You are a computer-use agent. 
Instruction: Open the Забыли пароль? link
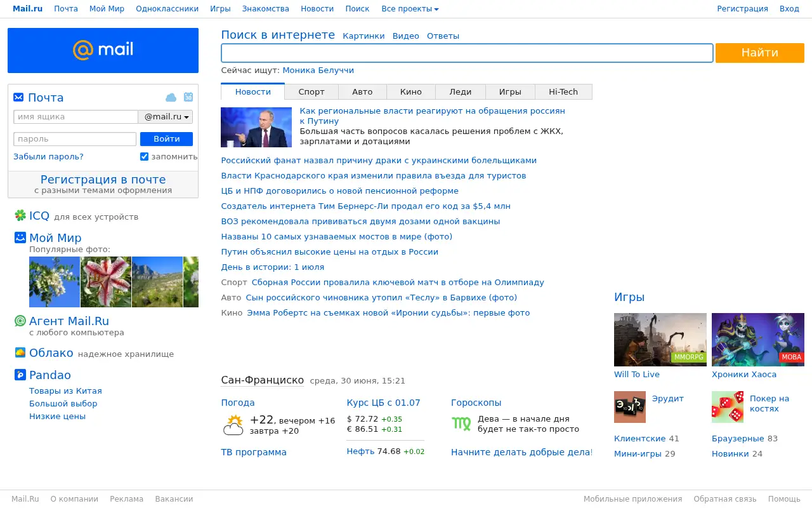click(48, 157)
